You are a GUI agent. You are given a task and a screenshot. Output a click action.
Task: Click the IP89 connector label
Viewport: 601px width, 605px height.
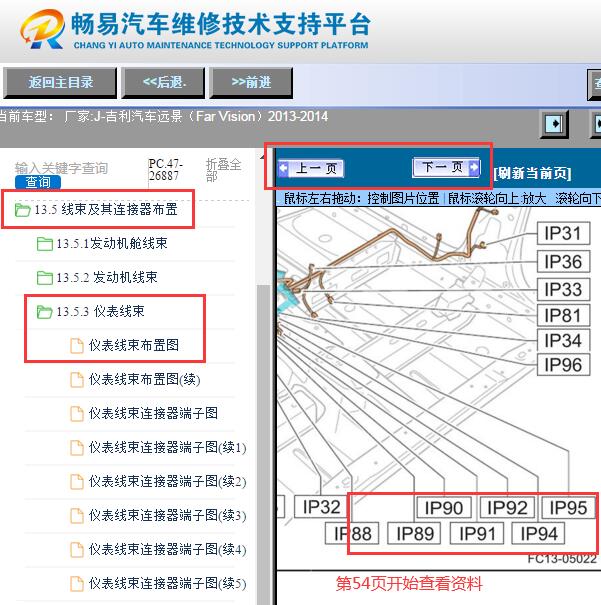point(414,534)
